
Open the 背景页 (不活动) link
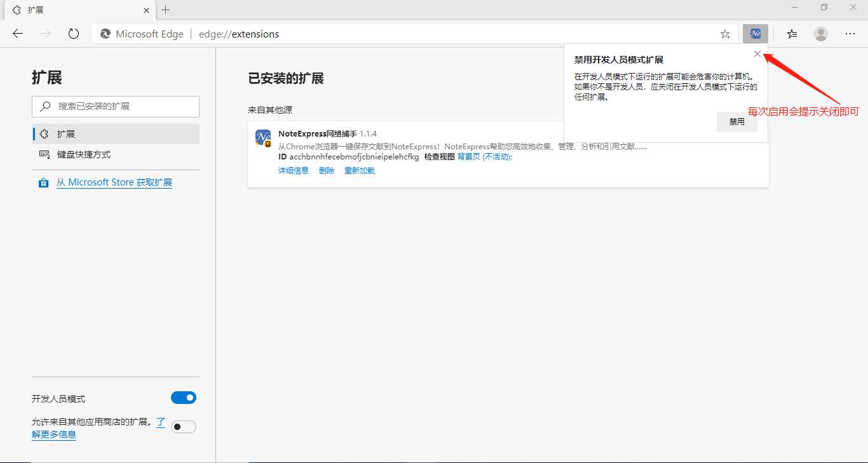(485, 157)
